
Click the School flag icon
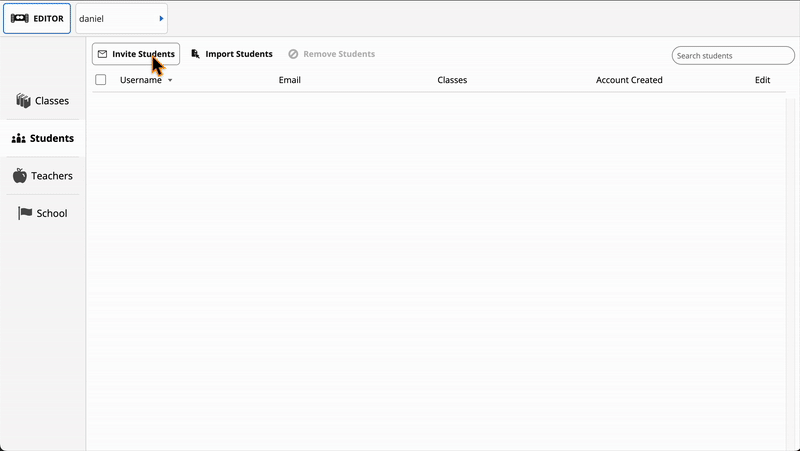pos(26,213)
